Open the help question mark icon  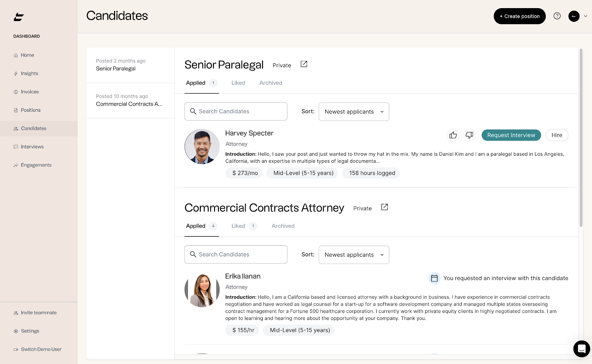click(557, 16)
